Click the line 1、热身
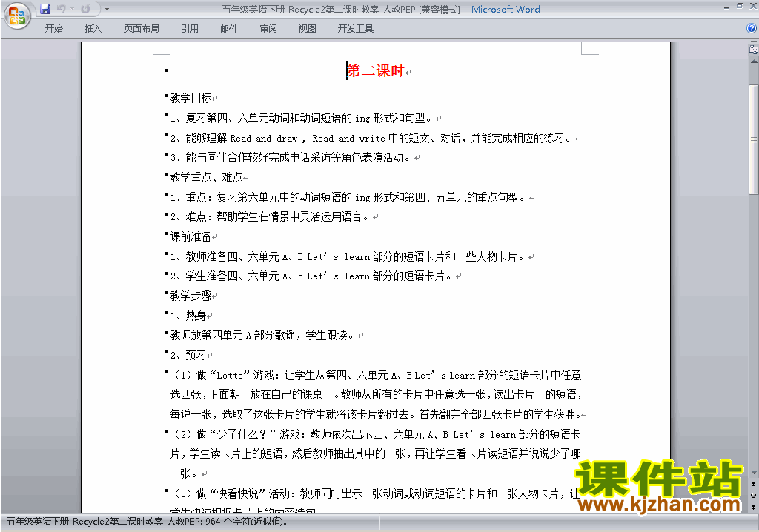 188,316
